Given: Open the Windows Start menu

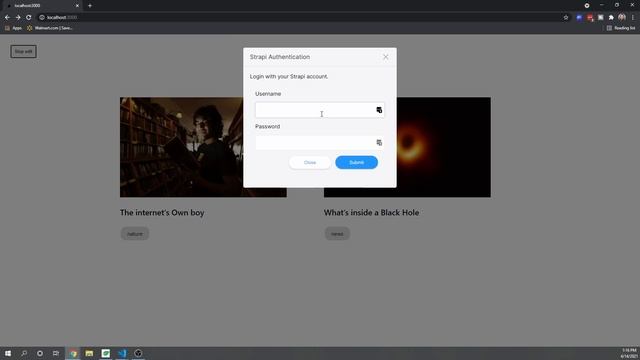Looking at the screenshot, I should [8, 353].
